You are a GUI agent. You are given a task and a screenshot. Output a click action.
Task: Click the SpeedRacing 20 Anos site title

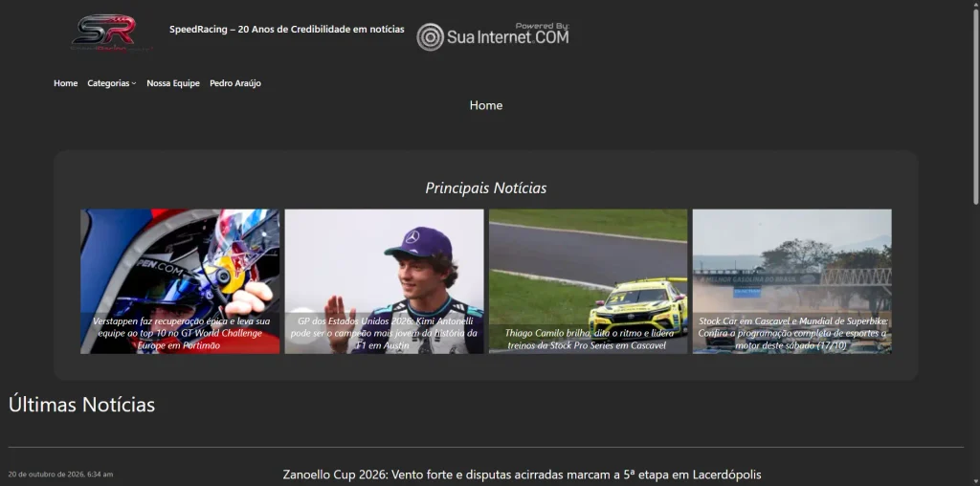[x=287, y=30]
